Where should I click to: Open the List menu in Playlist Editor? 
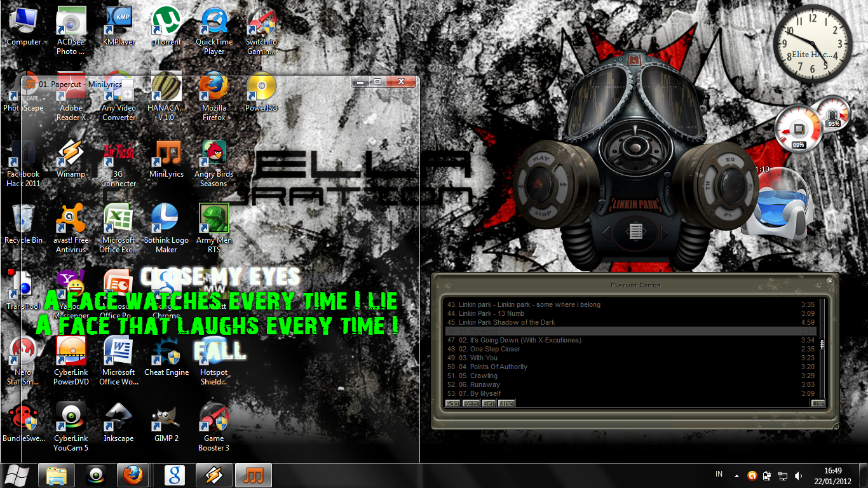[x=818, y=403]
